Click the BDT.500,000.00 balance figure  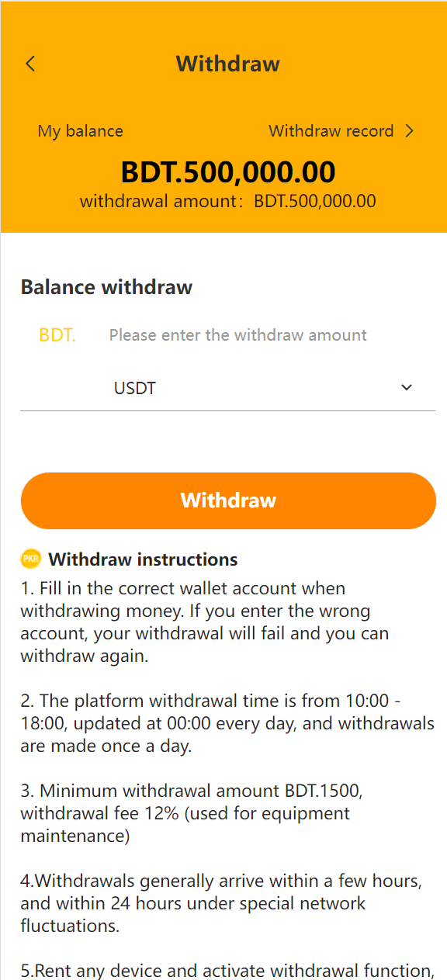coord(228,171)
